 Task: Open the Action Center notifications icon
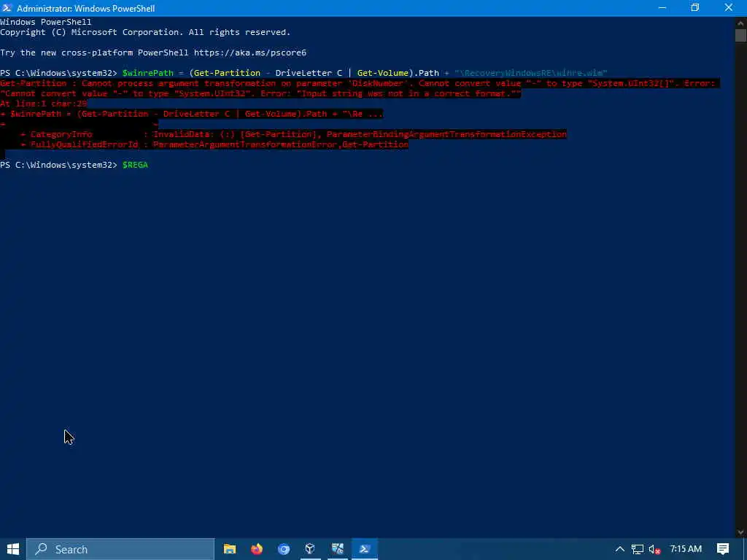coord(722,549)
